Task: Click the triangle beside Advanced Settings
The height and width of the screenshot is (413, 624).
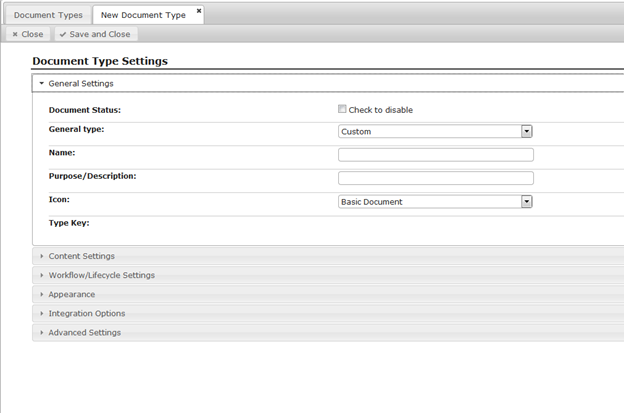Action: [x=41, y=333]
